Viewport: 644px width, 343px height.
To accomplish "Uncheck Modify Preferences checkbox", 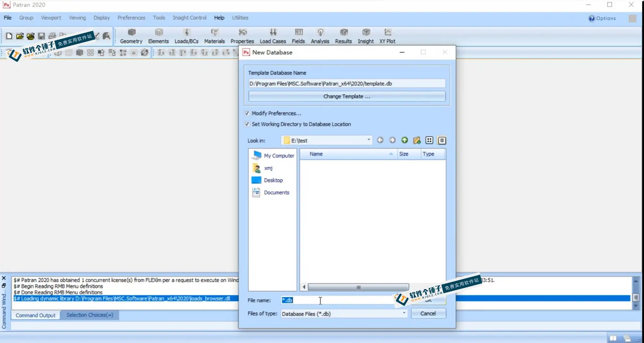I will tap(247, 113).
